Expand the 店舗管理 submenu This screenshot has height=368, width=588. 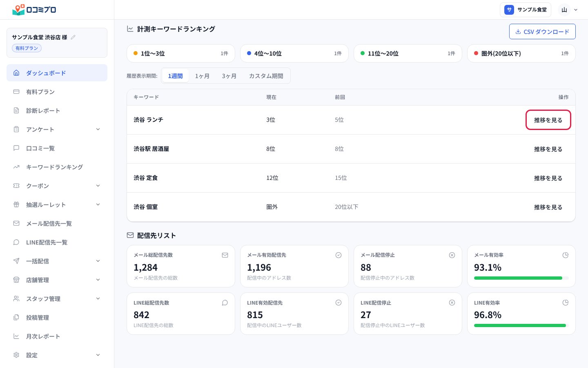pos(98,280)
